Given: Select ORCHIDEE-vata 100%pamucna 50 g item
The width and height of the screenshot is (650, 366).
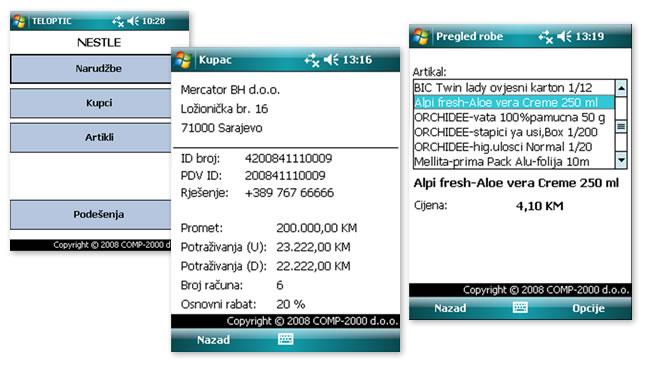Looking at the screenshot, I should (514, 117).
